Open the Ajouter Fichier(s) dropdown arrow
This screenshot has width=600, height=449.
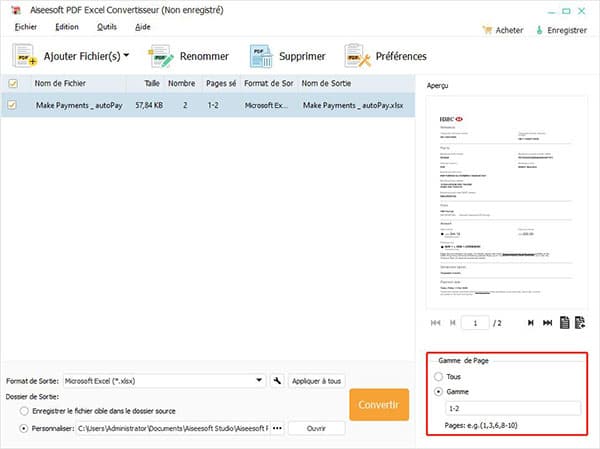click(x=126, y=56)
